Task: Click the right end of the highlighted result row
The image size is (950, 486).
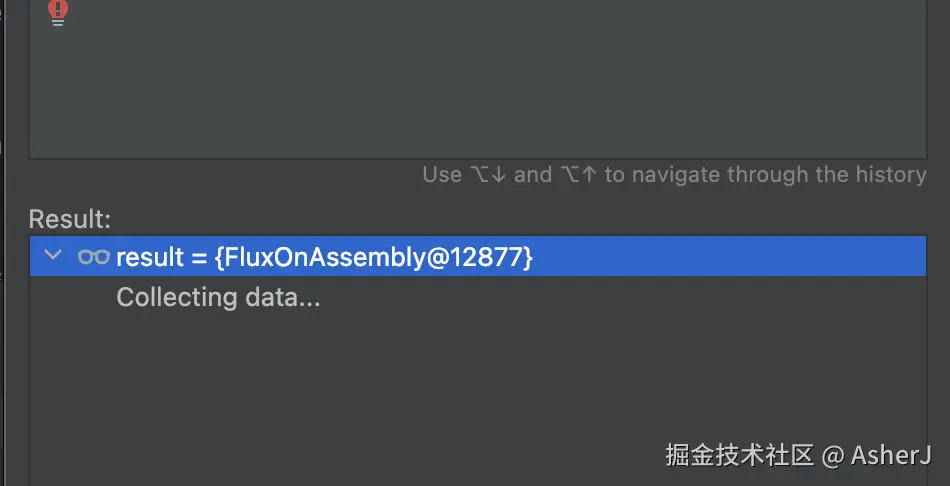Action: [900, 257]
